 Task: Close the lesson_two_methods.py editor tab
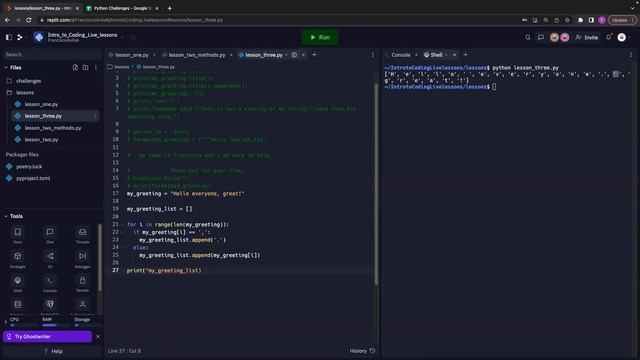click(x=231, y=55)
